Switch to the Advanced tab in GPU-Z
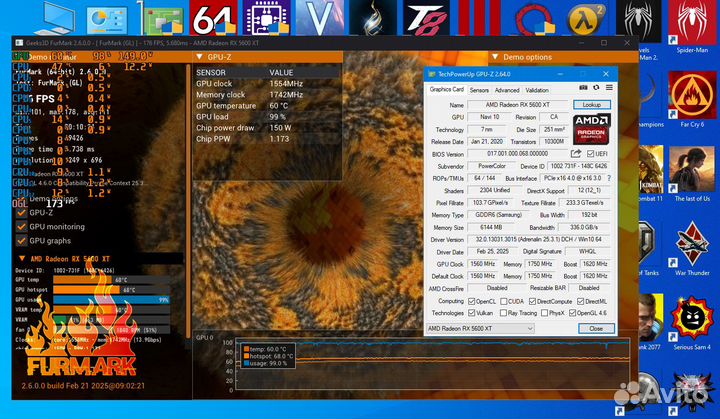Viewport: 720px width, 419px height. pyautogui.click(x=506, y=89)
